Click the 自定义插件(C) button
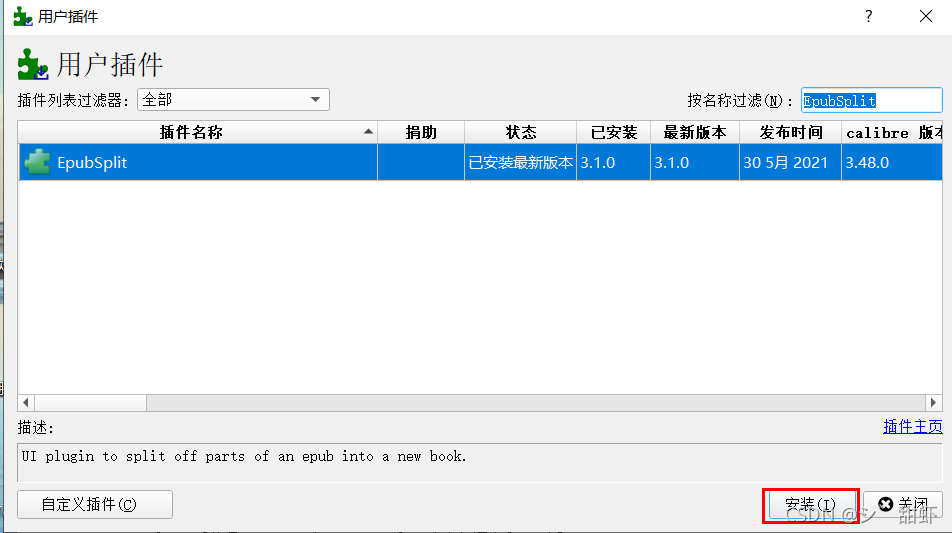 (x=95, y=504)
